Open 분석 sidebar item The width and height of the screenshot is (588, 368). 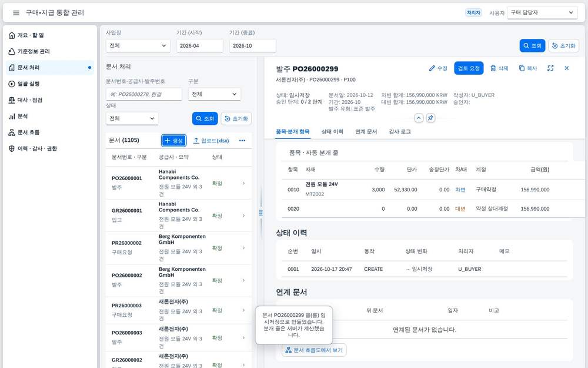(x=49, y=116)
